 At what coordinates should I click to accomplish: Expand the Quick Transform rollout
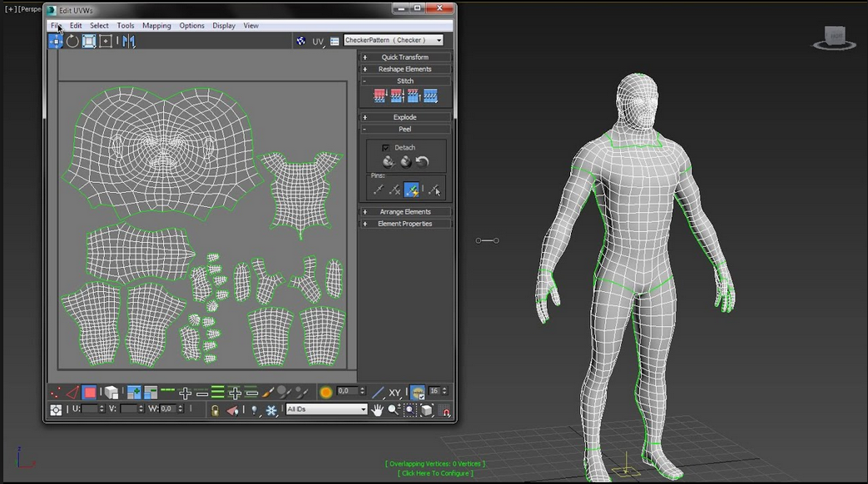404,57
